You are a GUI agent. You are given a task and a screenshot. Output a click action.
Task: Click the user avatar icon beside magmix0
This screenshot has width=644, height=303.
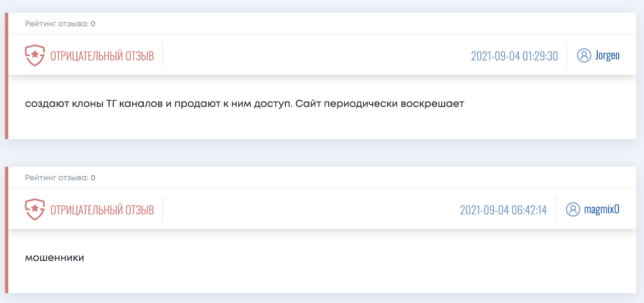(x=573, y=209)
